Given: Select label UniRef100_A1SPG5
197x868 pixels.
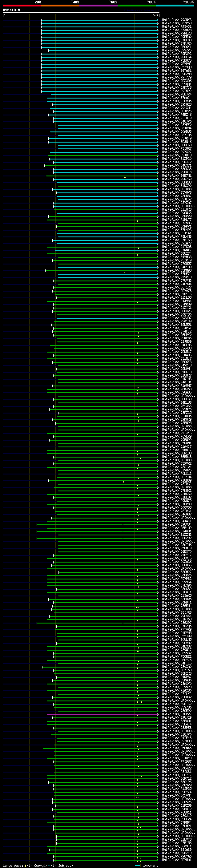Looking at the screenshot, I should coord(176,789).
